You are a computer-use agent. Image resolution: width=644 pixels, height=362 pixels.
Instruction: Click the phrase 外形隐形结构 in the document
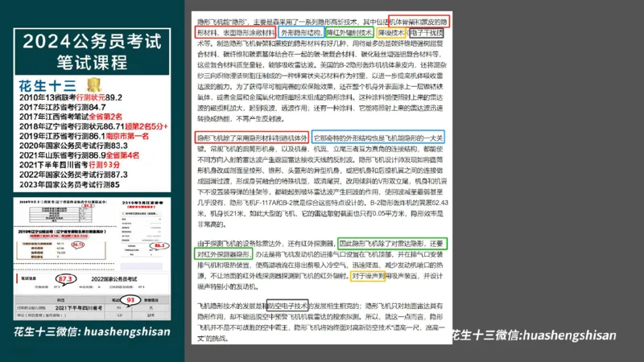(x=300, y=32)
